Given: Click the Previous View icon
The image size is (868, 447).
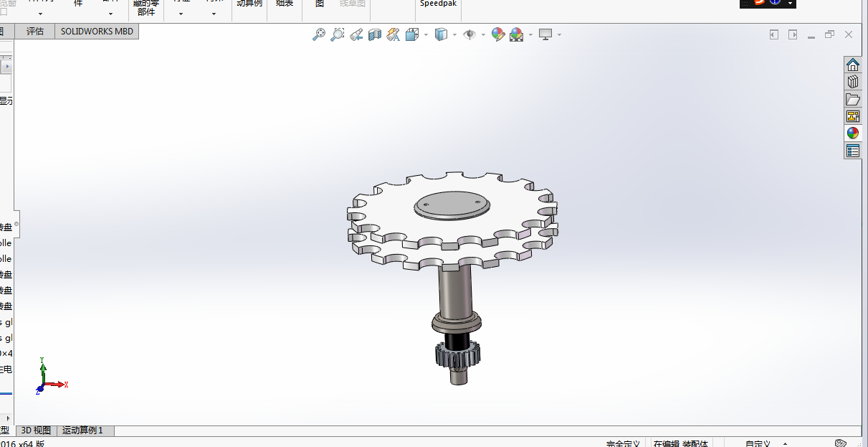Looking at the screenshot, I should tap(356, 34).
